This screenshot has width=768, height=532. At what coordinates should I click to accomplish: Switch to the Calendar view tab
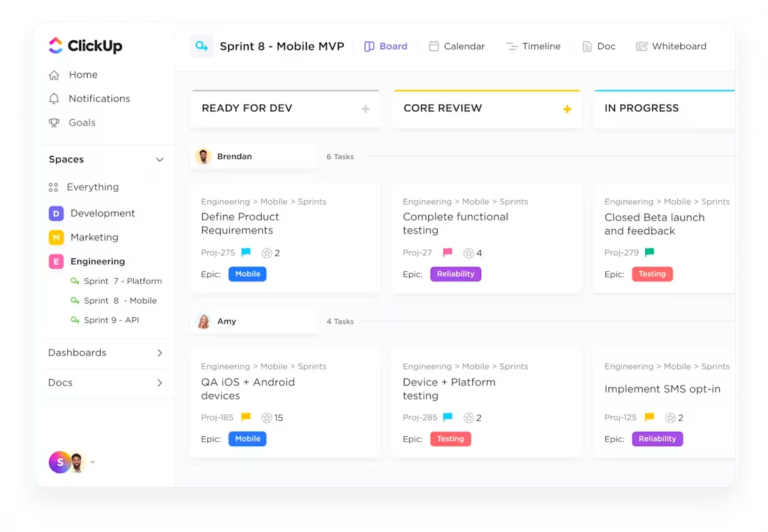coord(456,46)
